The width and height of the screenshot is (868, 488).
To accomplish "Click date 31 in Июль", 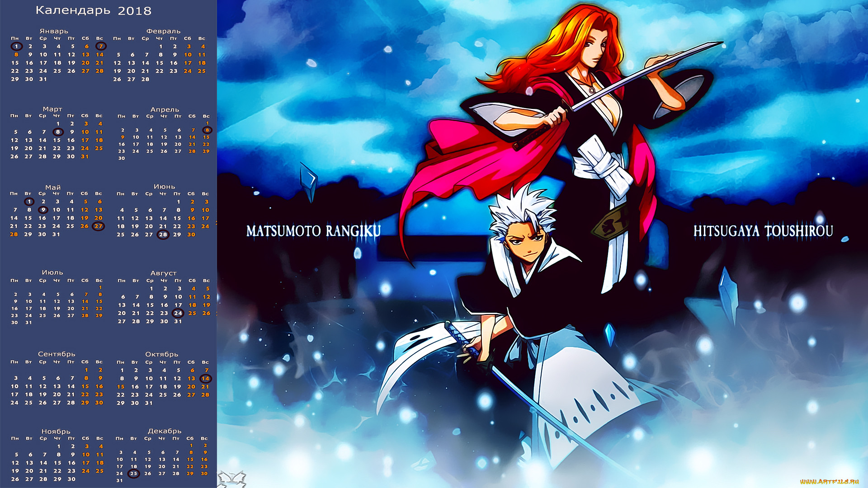I will tap(28, 323).
